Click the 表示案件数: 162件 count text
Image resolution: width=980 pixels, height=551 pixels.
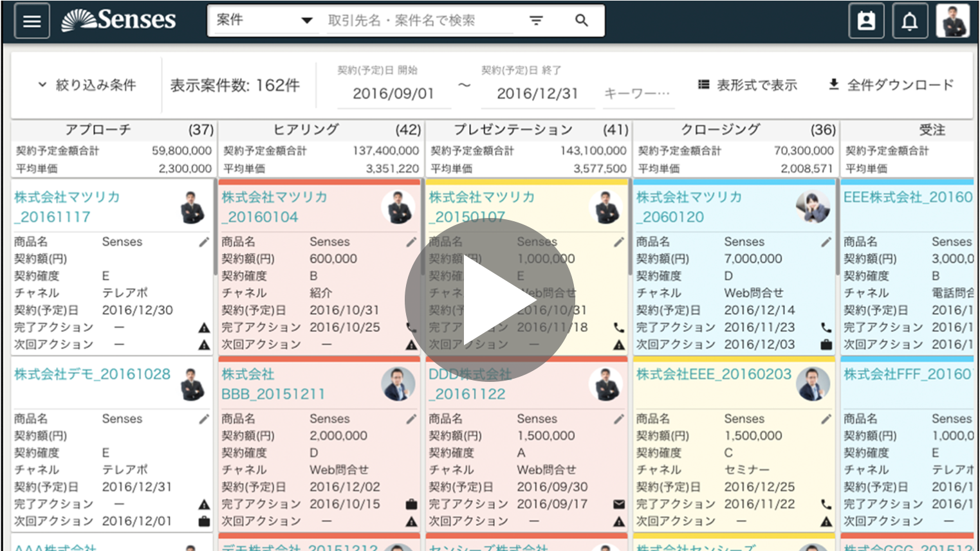(x=235, y=86)
